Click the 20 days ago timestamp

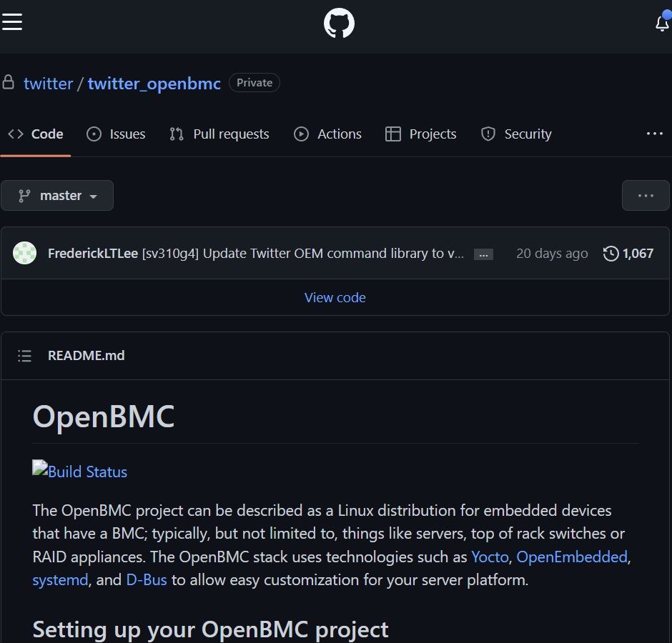tap(552, 253)
